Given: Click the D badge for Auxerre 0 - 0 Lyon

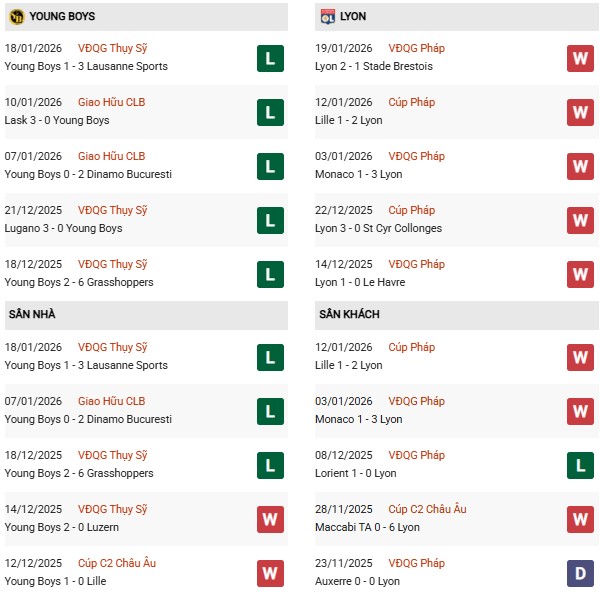Looking at the screenshot, I should click(x=580, y=573).
